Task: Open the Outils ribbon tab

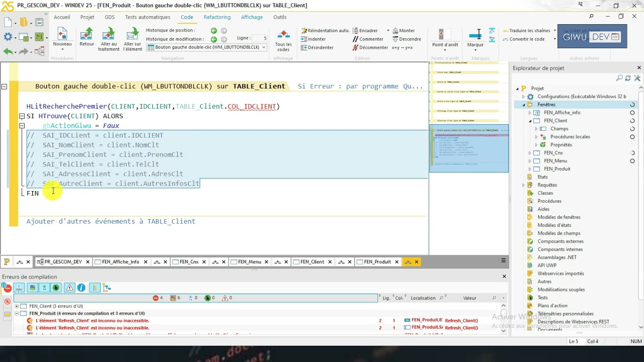Action: [x=280, y=17]
